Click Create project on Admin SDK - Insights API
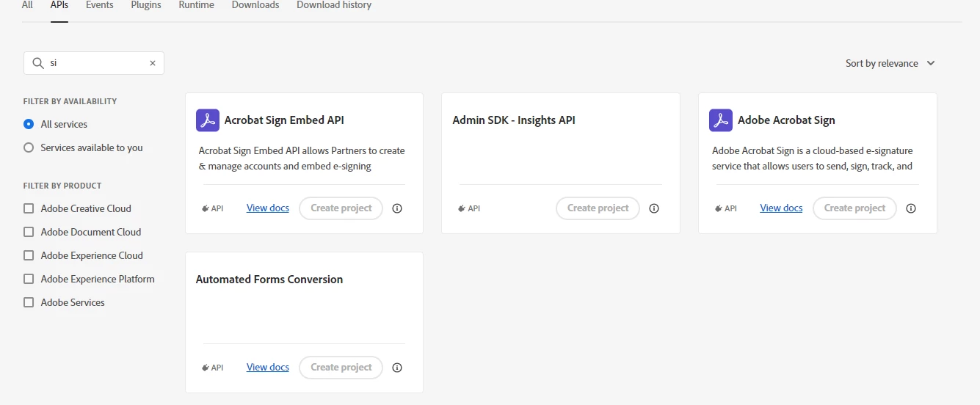This screenshot has width=980, height=405. pos(598,208)
